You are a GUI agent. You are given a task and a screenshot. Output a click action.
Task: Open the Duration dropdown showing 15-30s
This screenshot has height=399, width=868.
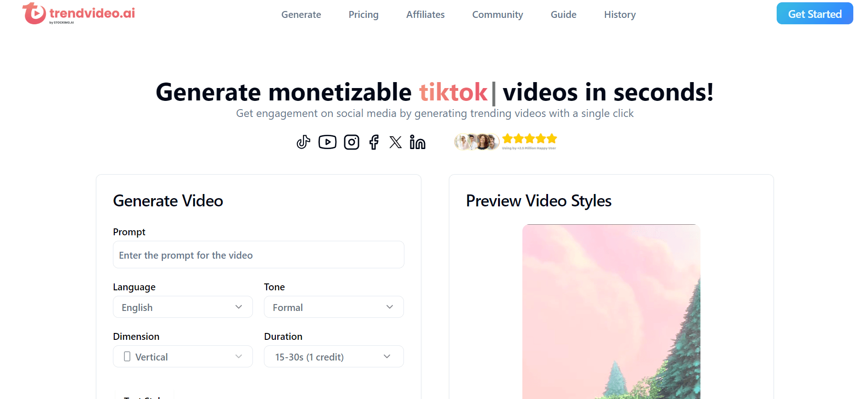[334, 356]
